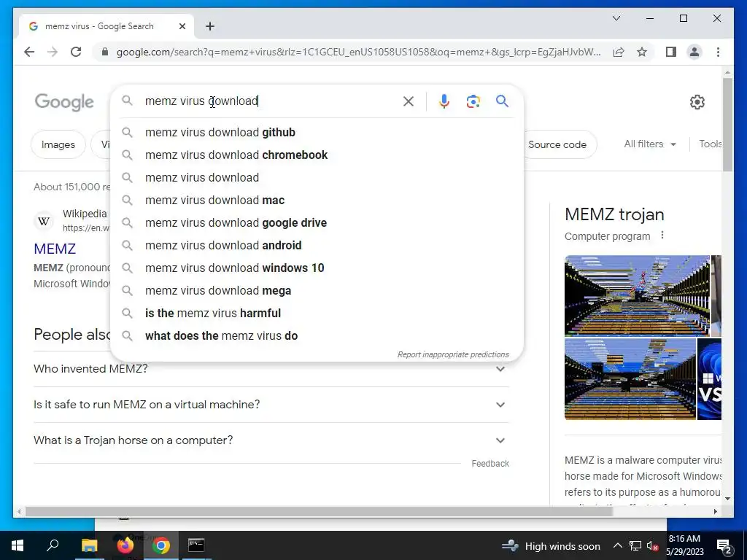Viewport: 747px width, 560px height.
Task: Open the Windows Start menu
Action: coord(18,545)
